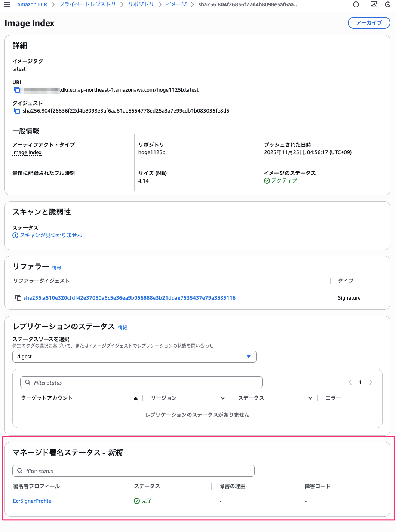Open the リポジトリ breadcrumb item
396x532 pixels.
141,4
